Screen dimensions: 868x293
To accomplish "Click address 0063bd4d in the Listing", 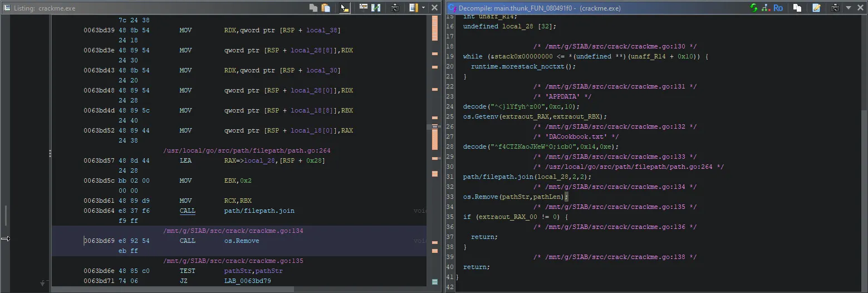I will click(x=99, y=110).
